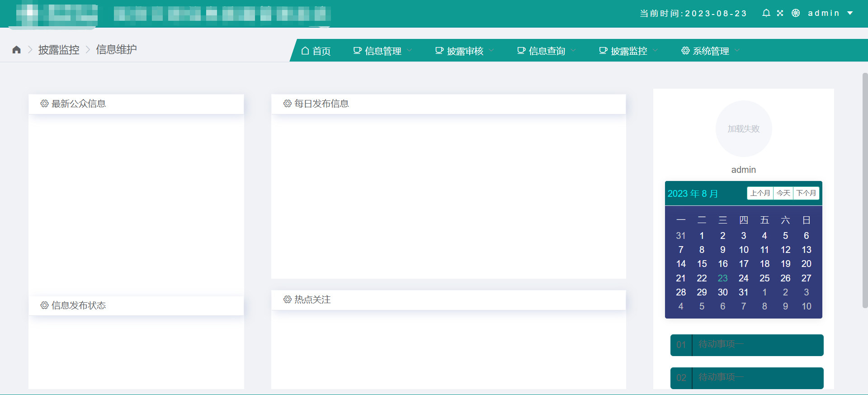Click calendar title 2023 年 8 月

click(x=693, y=194)
